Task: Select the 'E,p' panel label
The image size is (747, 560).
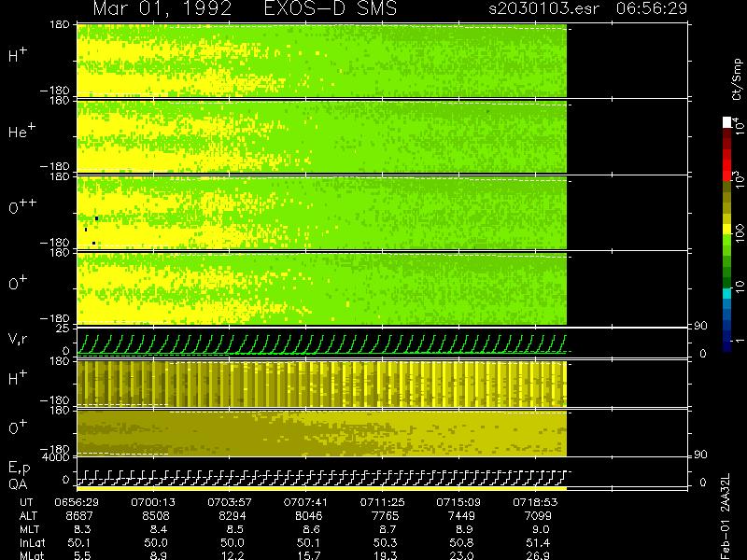Action: [19, 469]
